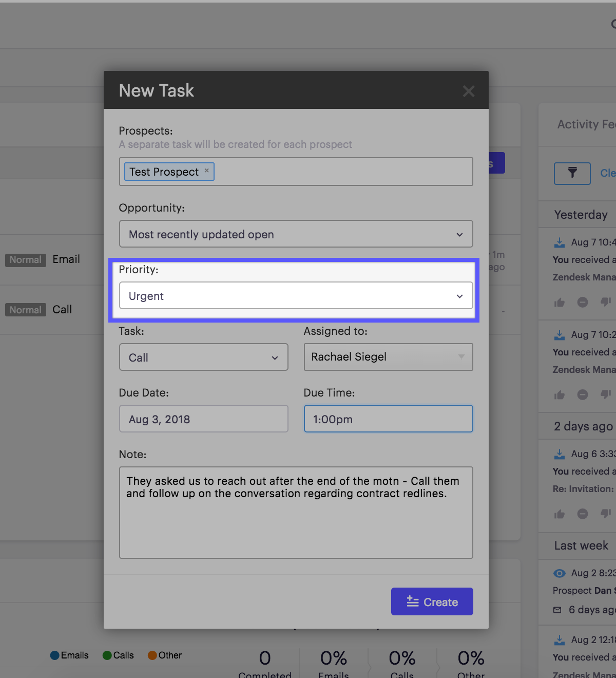Screen dimensions: 616x678
Task: Click envelope icon next to 6 days ago
Action: coord(557,610)
